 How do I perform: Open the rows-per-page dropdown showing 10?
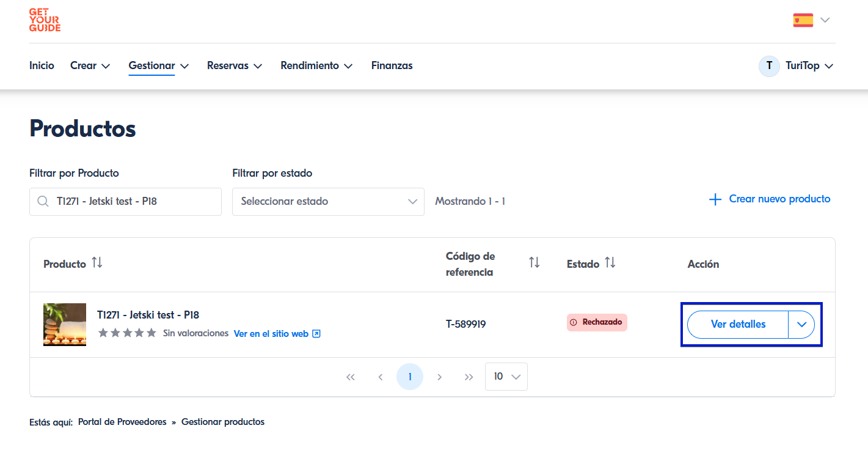click(506, 377)
